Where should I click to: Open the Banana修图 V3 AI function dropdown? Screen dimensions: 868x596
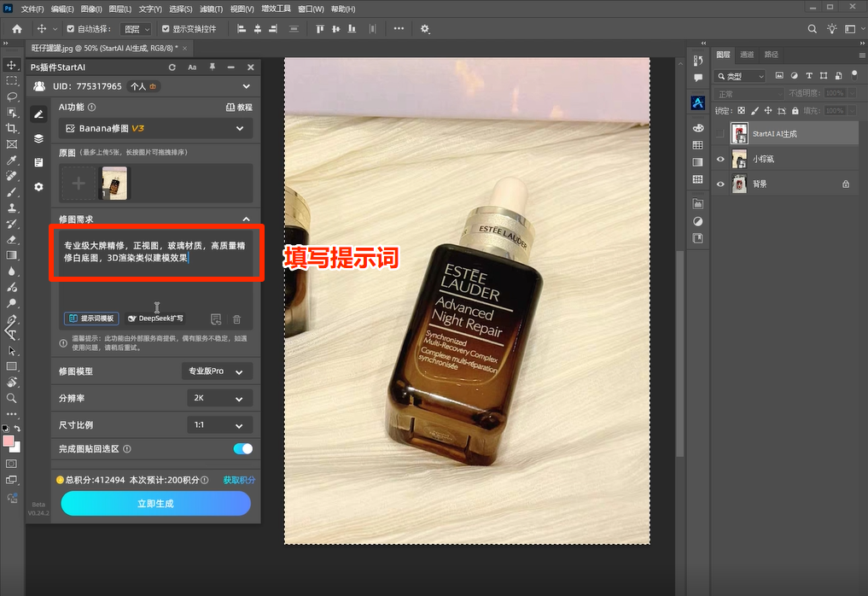155,128
